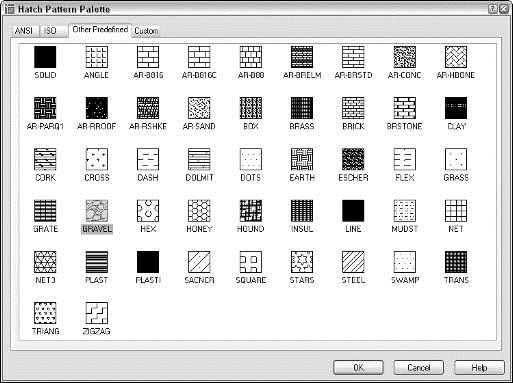Select the ZIGZAG hatch pattern
Screen dimensions: 513x383
click(97, 313)
